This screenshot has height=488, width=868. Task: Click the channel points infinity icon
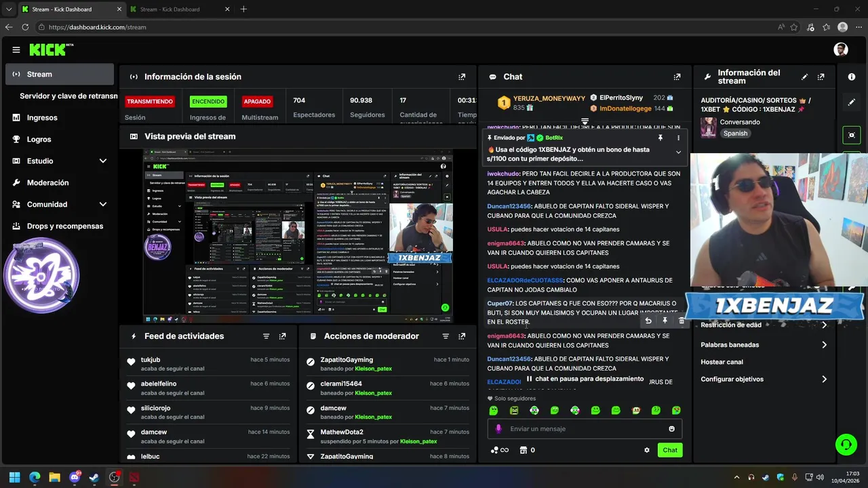499,450
